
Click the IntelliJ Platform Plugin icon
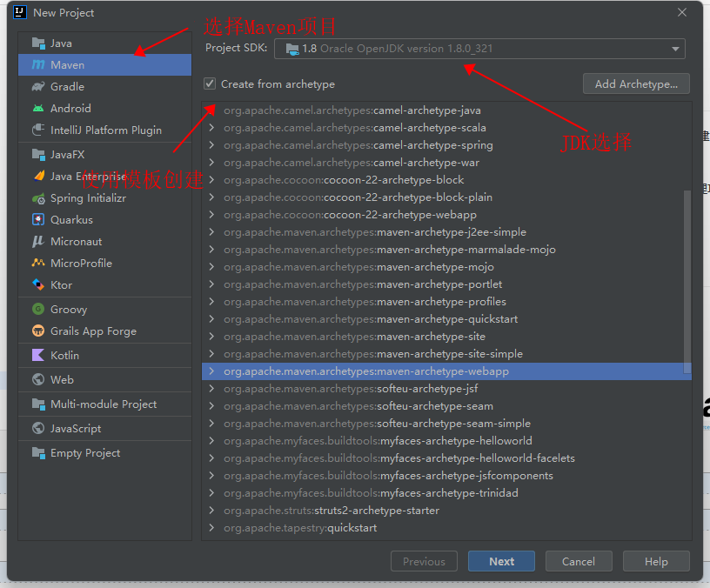click(38, 130)
